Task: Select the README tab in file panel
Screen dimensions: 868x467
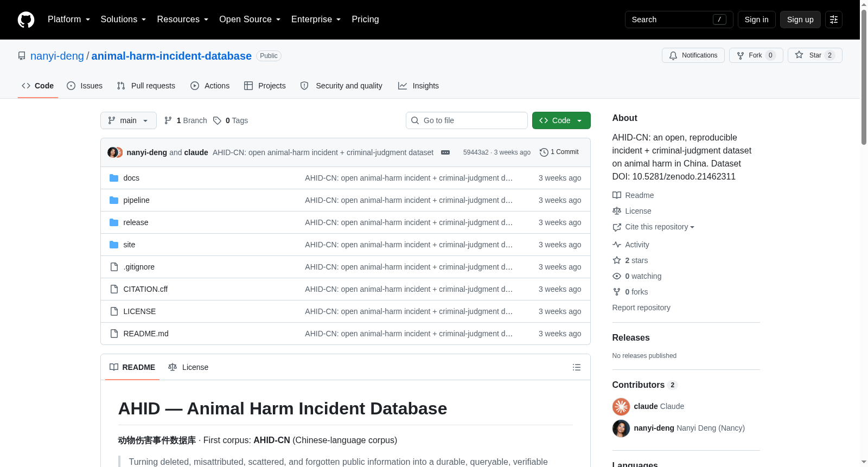Action: click(132, 367)
